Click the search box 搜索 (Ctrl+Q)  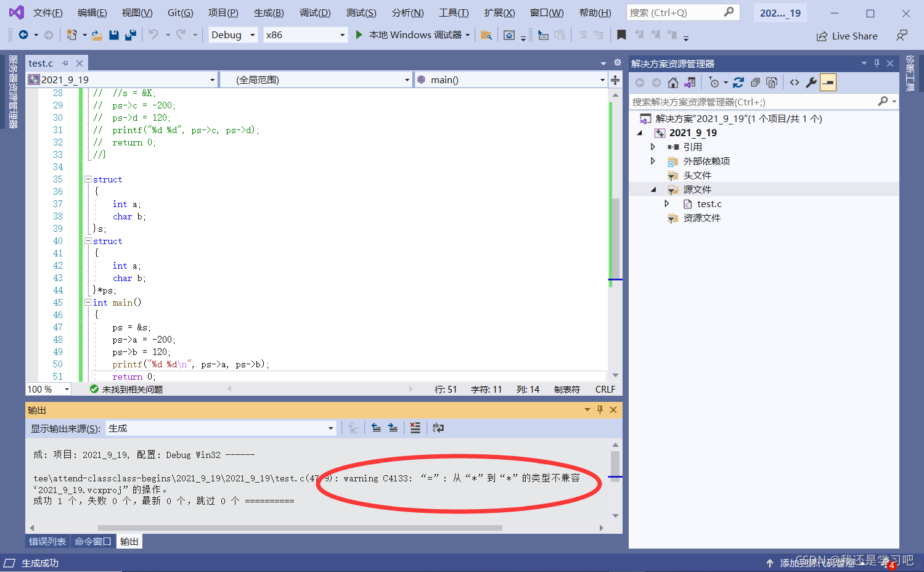coord(682,12)
